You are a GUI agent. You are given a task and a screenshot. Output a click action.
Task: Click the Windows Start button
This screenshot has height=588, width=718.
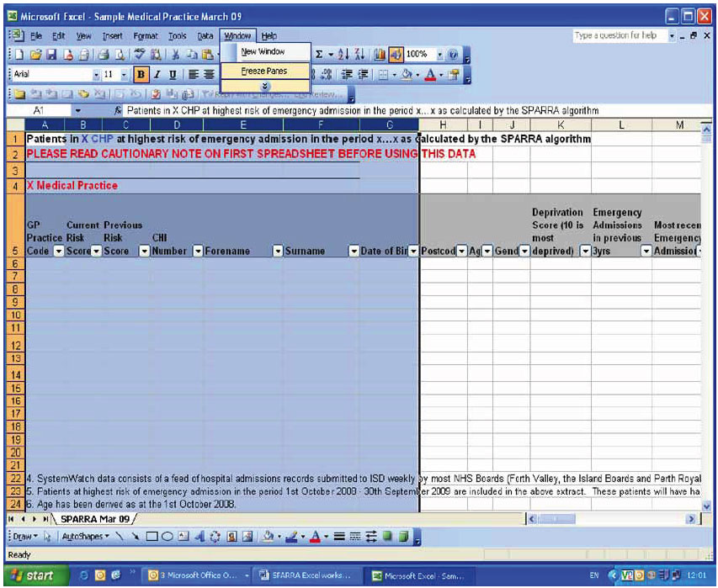37,575
